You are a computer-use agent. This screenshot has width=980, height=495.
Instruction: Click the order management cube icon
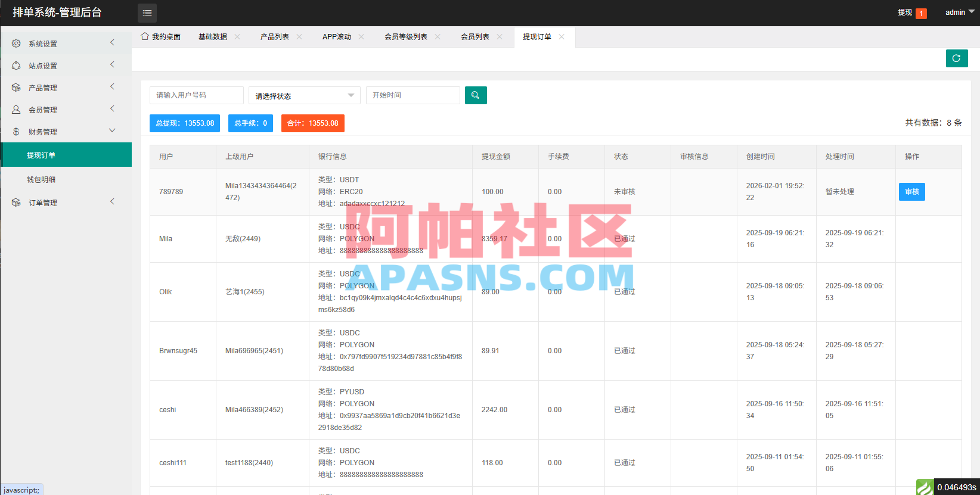pos(16,203)
